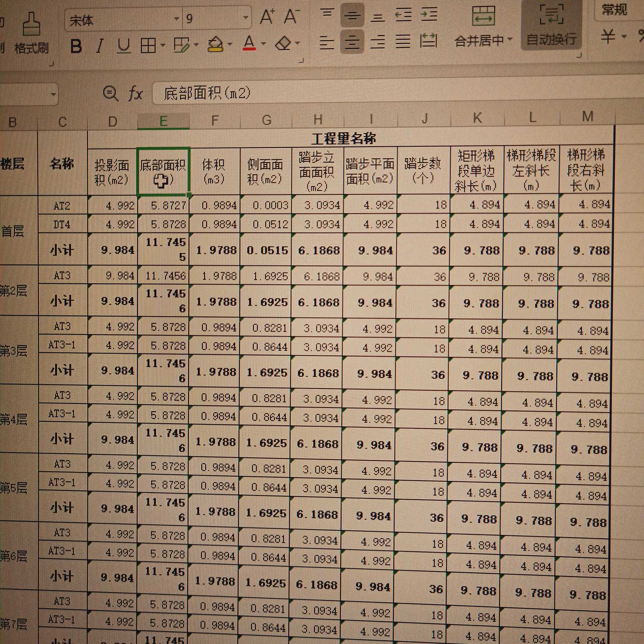Click the fx insert function icon
Viewport: 644px width, 644px height.
[135, 93]
